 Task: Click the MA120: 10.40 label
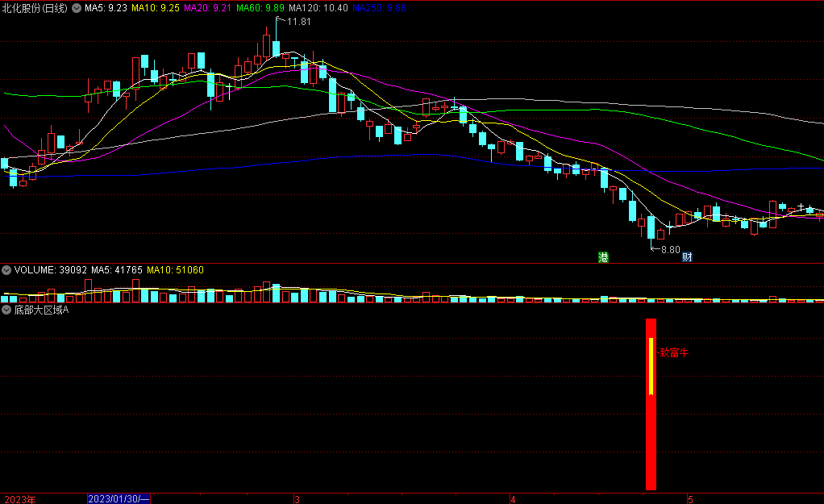point(318,8)
